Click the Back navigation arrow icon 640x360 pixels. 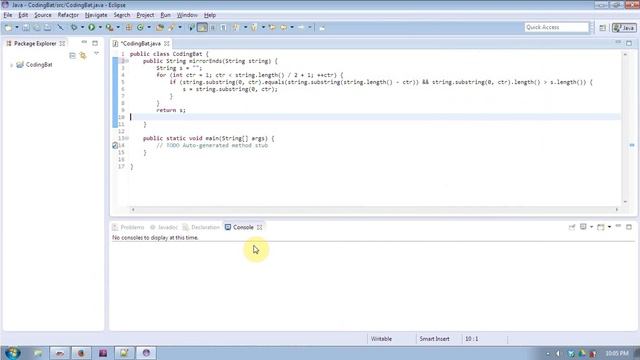(283, 27)
